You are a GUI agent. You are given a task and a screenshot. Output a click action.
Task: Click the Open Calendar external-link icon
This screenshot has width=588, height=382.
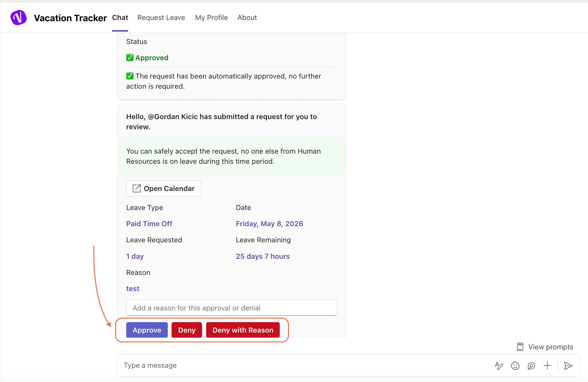pyautogui.click(x=137, y=188)
